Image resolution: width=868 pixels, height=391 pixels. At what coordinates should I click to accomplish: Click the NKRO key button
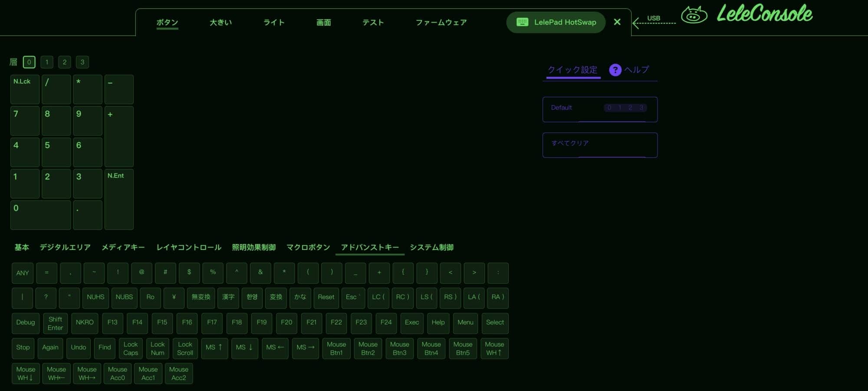pos(85,323)
